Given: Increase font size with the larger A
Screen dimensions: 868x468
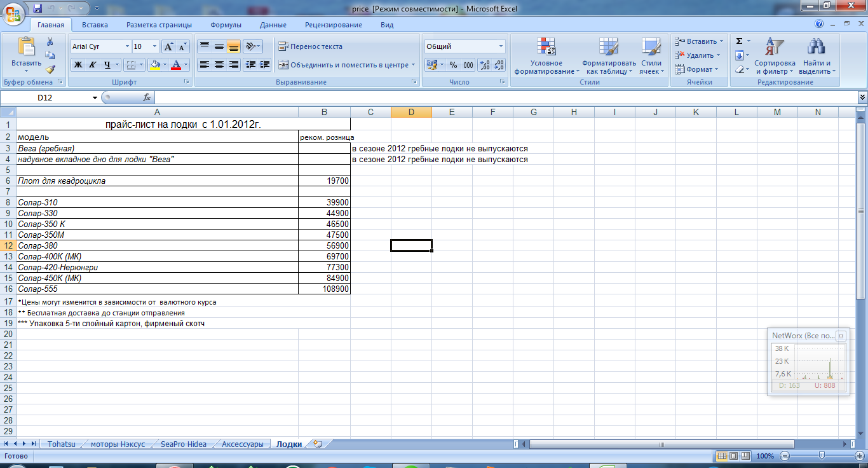Looking at the screenshot, I should (x=168, y=46).
